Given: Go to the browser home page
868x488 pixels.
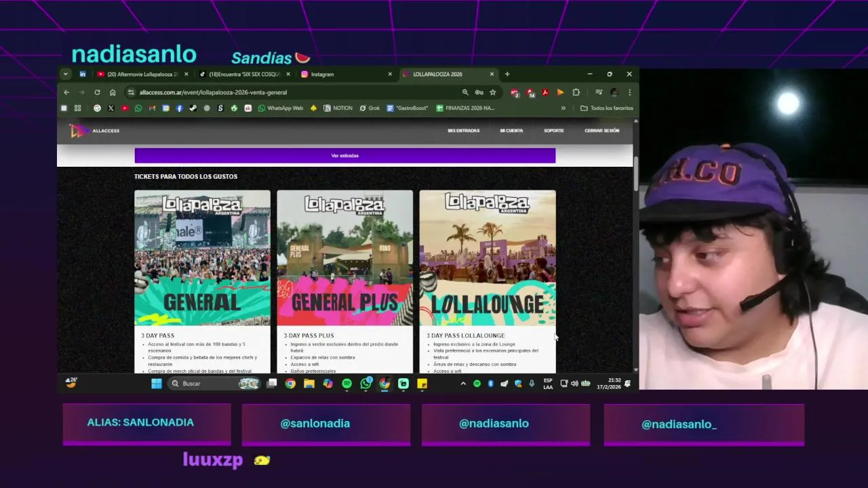Looking at the screenshot, I should coord(113,92).
